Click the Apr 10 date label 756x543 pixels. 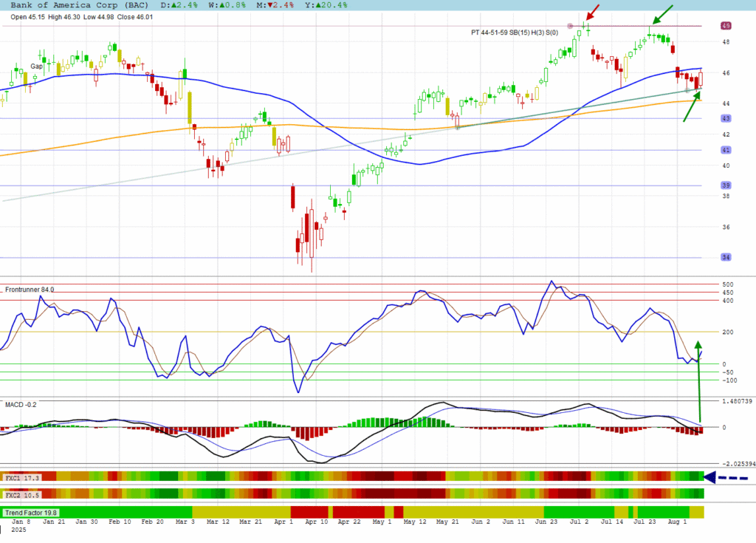coord(316,522)
